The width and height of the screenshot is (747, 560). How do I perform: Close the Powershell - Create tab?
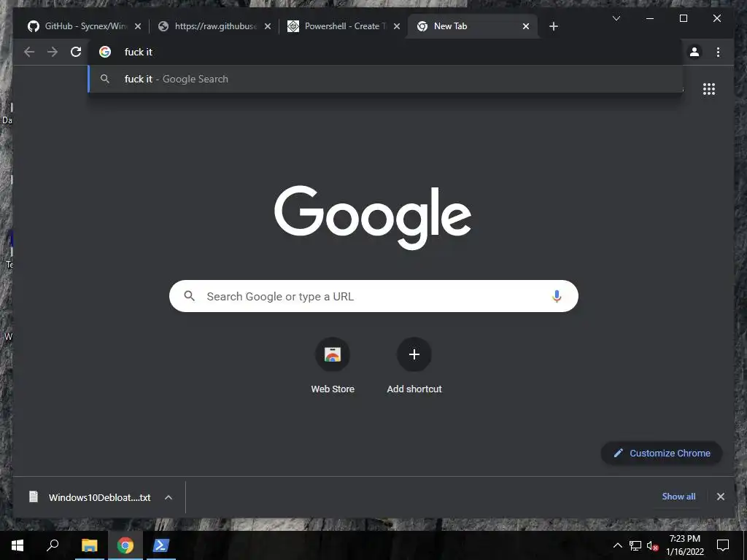[x=397, y=26]
